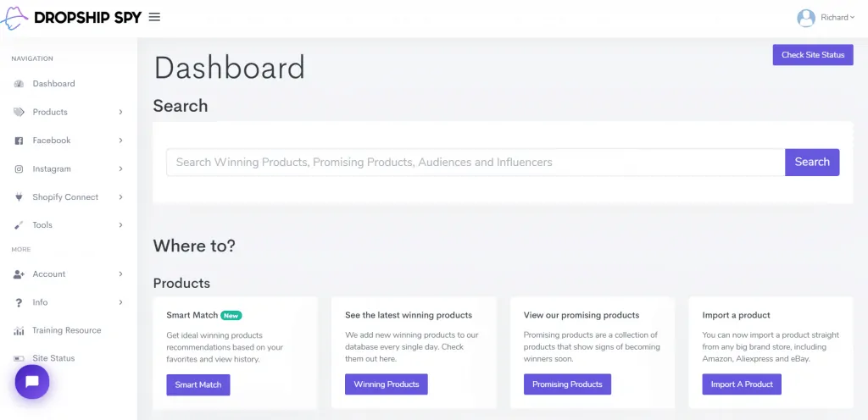Click the Site Status battery icon
Screen dimensions: 868x420
[x=19, y=358]
